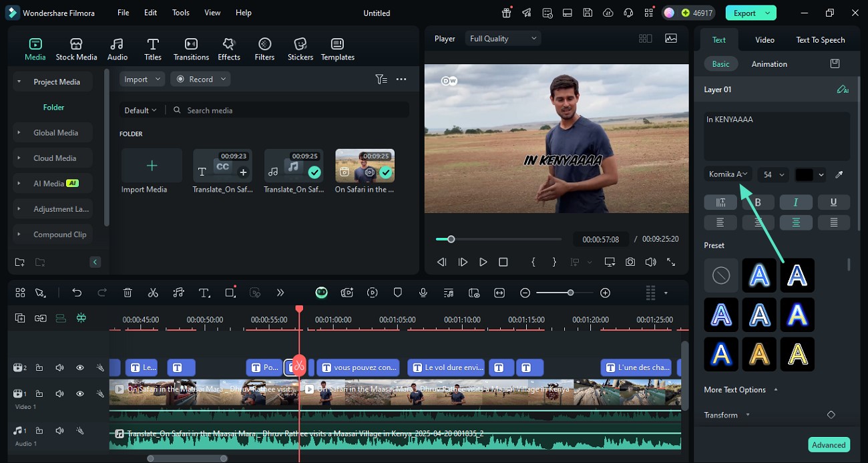The height and width of the screenshot is (463, 868).
Task: Select the Animation sub-tab
Action: (x=769, y=64)
